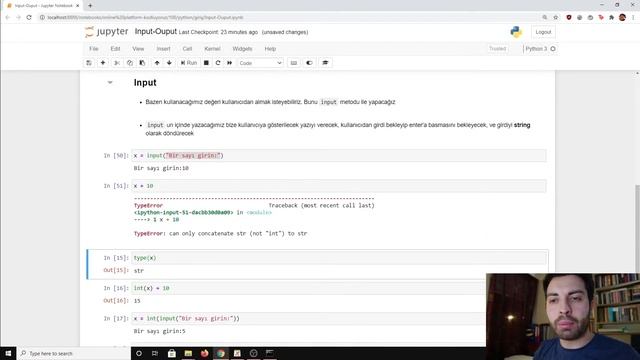Click the graduation cap toolbar icon
The image size is (640, 360).
point(325,63)
